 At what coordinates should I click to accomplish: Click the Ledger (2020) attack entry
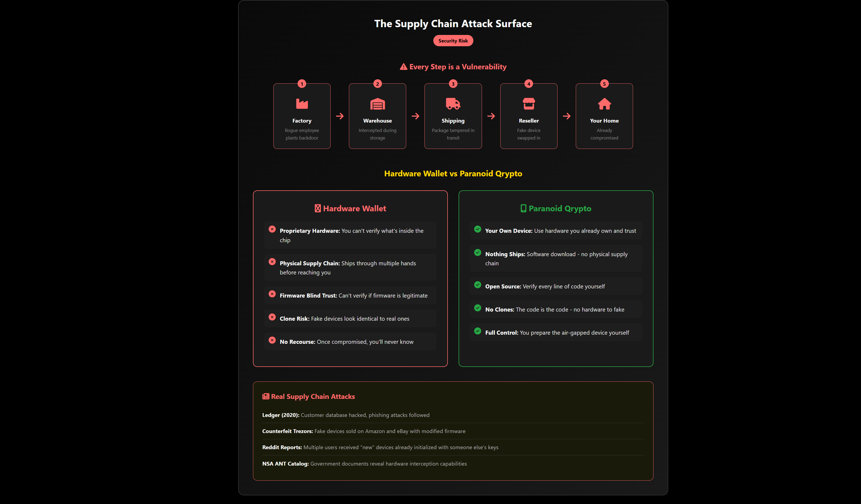346,415
